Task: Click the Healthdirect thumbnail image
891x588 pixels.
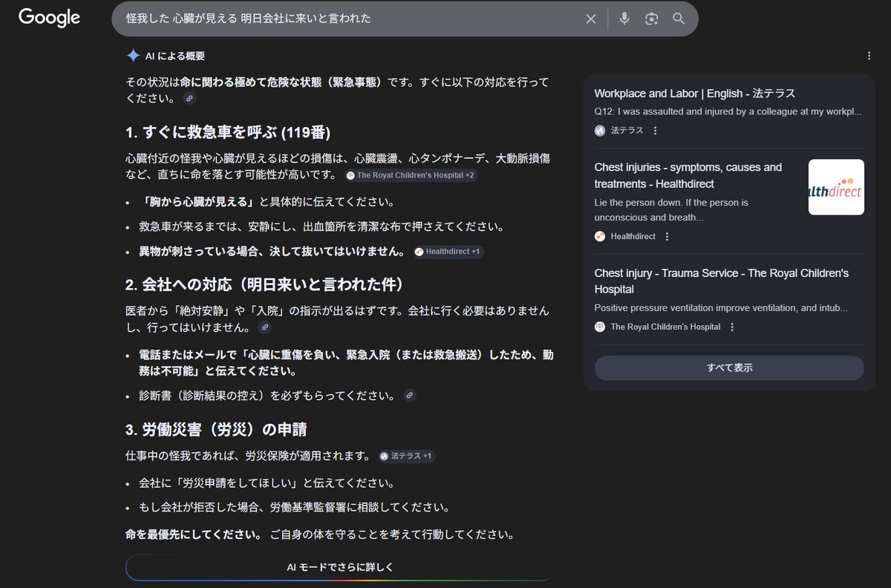Action: [x=836, y=187]
